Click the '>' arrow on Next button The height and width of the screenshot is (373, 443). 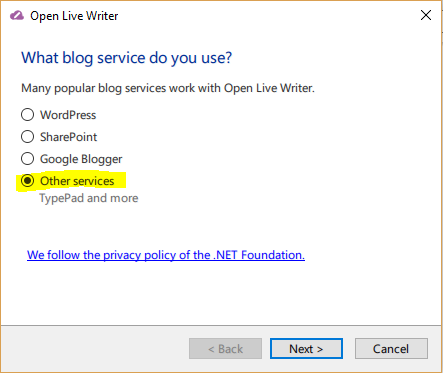tap(320, 349)
